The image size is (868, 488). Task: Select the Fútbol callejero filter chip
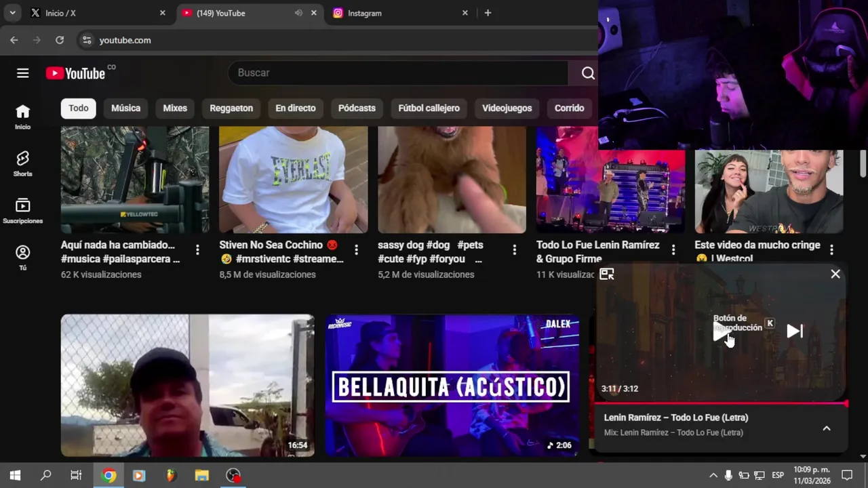click(429, 108)
